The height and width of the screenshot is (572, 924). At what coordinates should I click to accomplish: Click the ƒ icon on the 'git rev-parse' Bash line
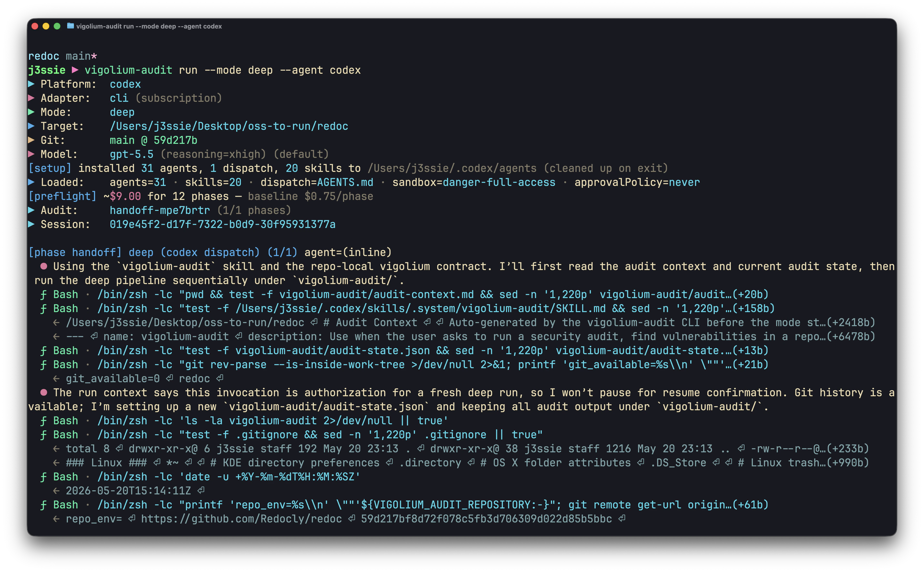pyautogui.click(x=44, y=364)
